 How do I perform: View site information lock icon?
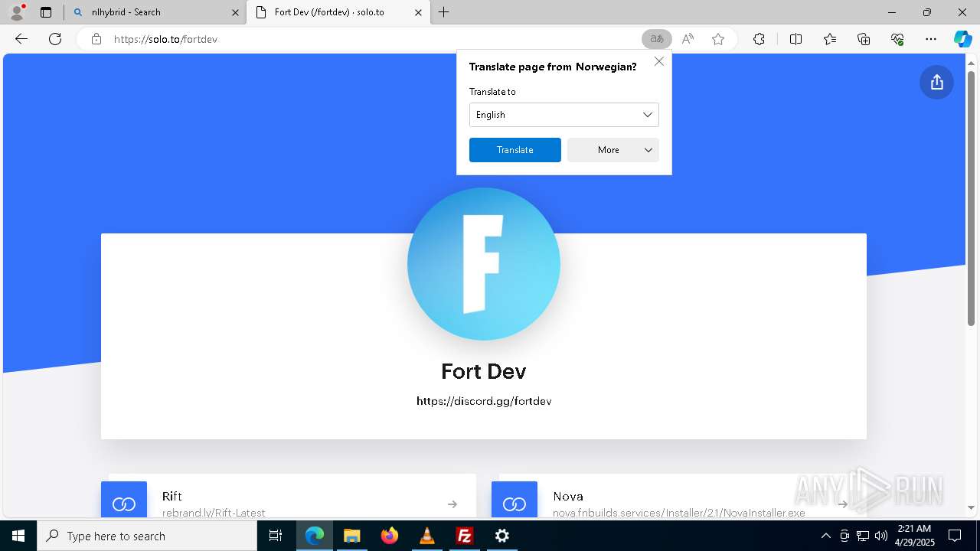coord(96,39)
